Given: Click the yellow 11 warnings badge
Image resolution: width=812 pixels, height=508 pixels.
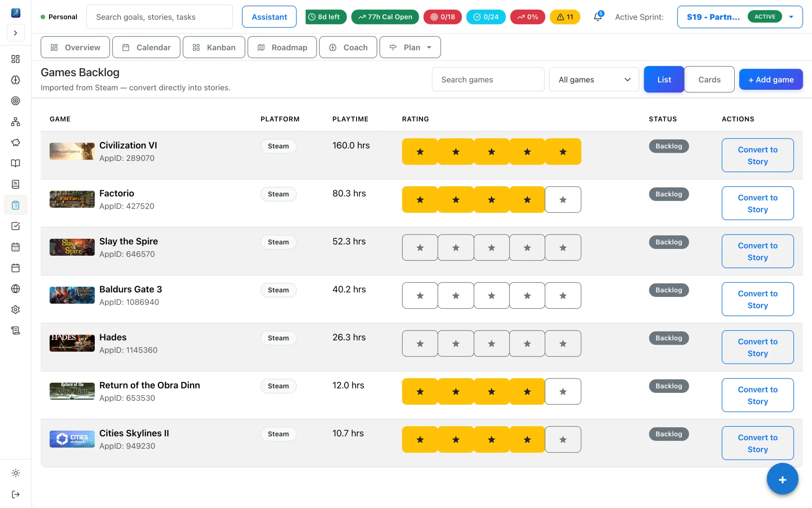Looking at the screenshot, I should [x=565, y=17].
